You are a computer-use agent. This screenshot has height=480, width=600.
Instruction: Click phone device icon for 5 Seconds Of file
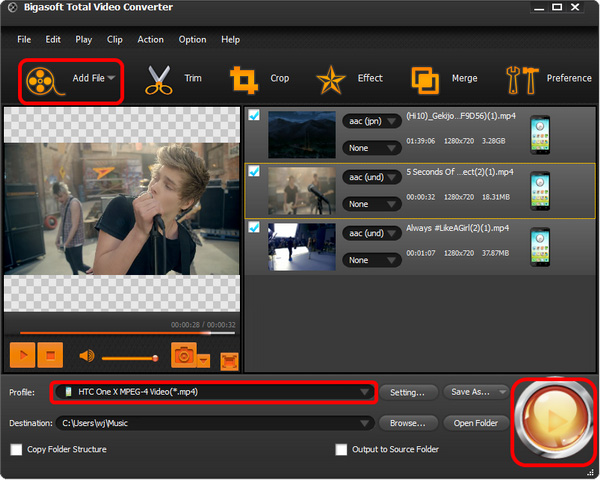tap(540, 191)
